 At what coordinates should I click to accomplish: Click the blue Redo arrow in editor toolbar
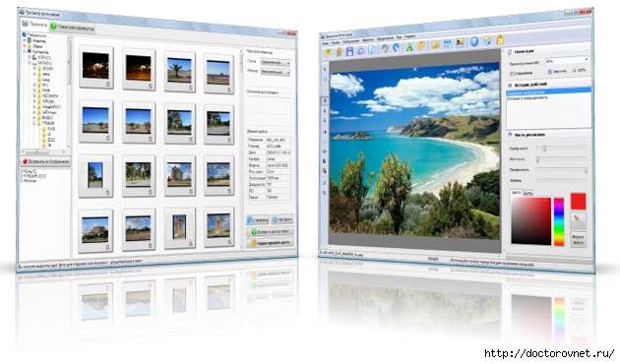397,48
